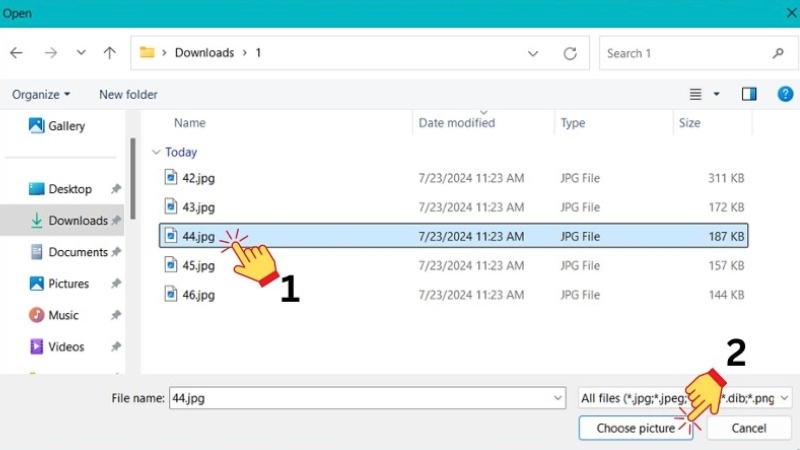The width and height of the screenshot is (800, 450).
Task: Expand the address bar path dropdown
Action: [533, 53]
